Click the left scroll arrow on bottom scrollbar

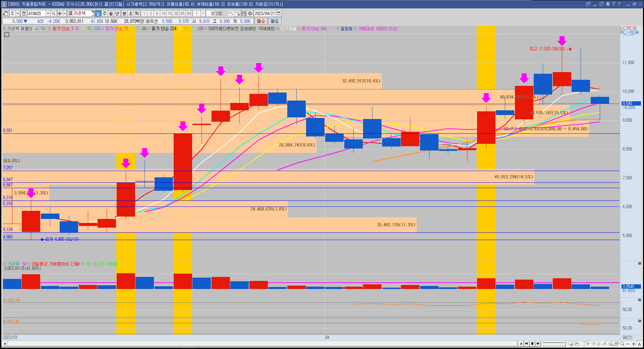5,344
